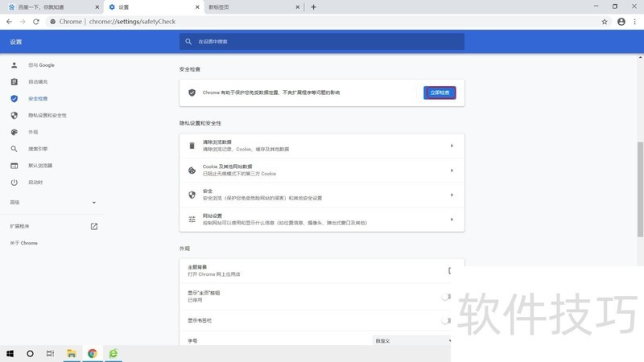Open a new tab with the plus button
Viewport: 644px width, 362px height.
coord(313,7)
